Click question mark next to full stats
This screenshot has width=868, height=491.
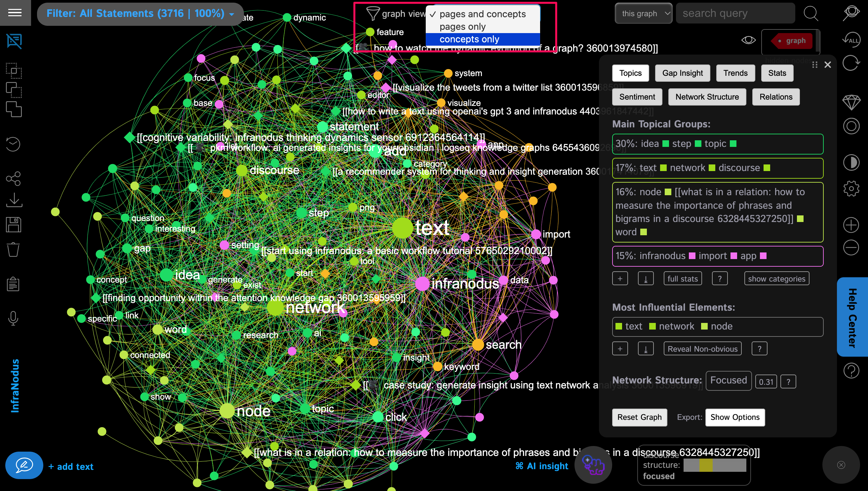point(720,279)
